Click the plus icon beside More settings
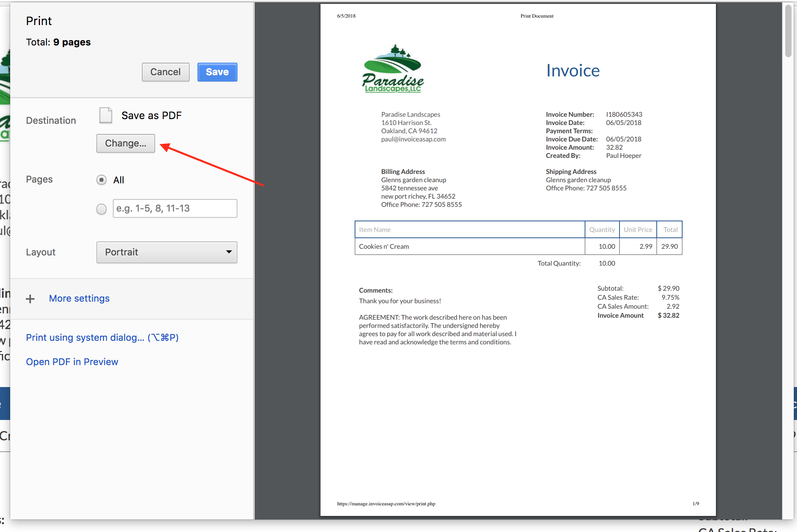The width and height of the screenshot is (797, 532). [x=30, y=299]
